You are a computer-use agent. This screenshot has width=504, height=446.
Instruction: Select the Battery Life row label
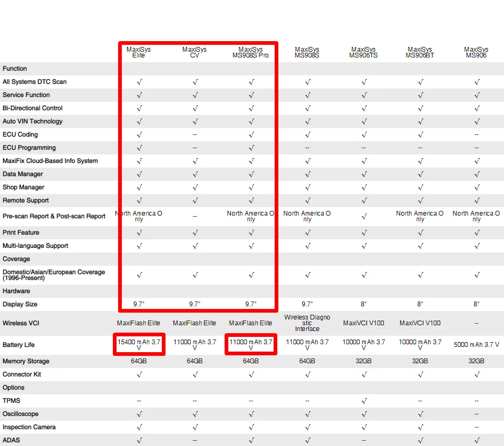pos(18,345)
